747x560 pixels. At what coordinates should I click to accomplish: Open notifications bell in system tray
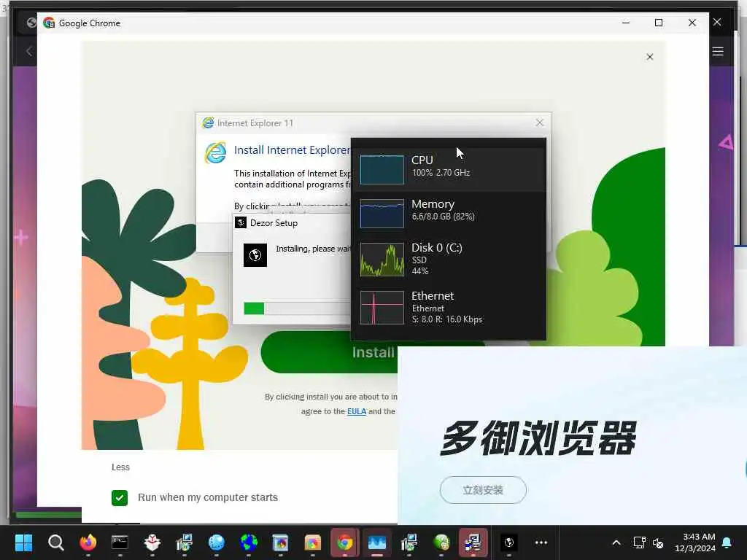[x=727, y=542]
